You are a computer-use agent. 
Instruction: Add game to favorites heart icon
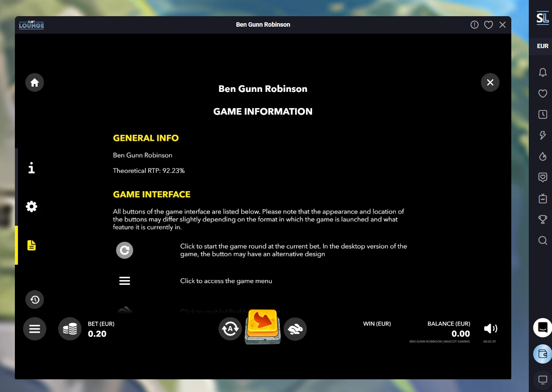[x=489, y=25]
